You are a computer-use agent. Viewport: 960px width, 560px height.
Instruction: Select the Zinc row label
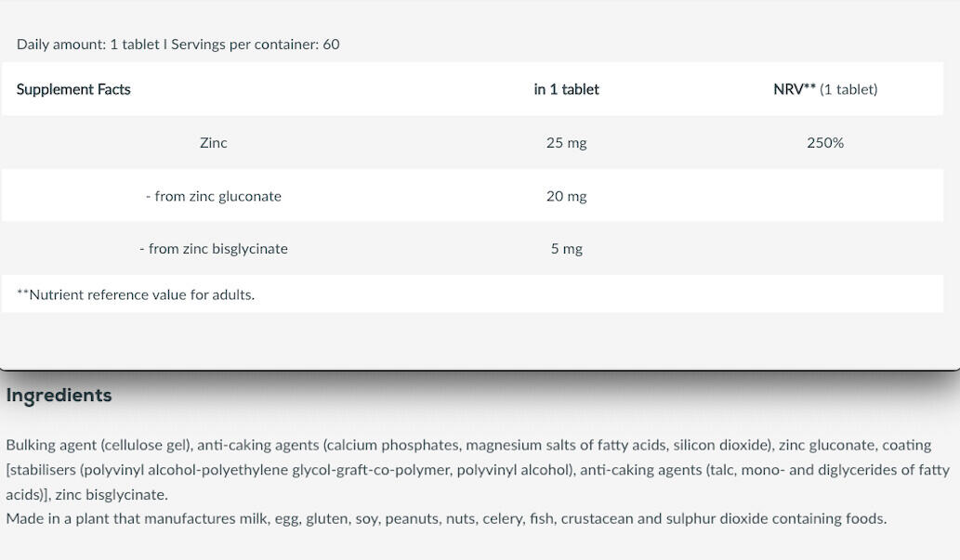click(213, 143)
